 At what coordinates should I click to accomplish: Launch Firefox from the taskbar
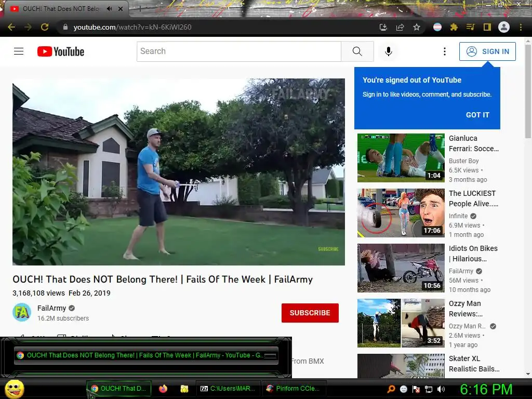point(163,389)
